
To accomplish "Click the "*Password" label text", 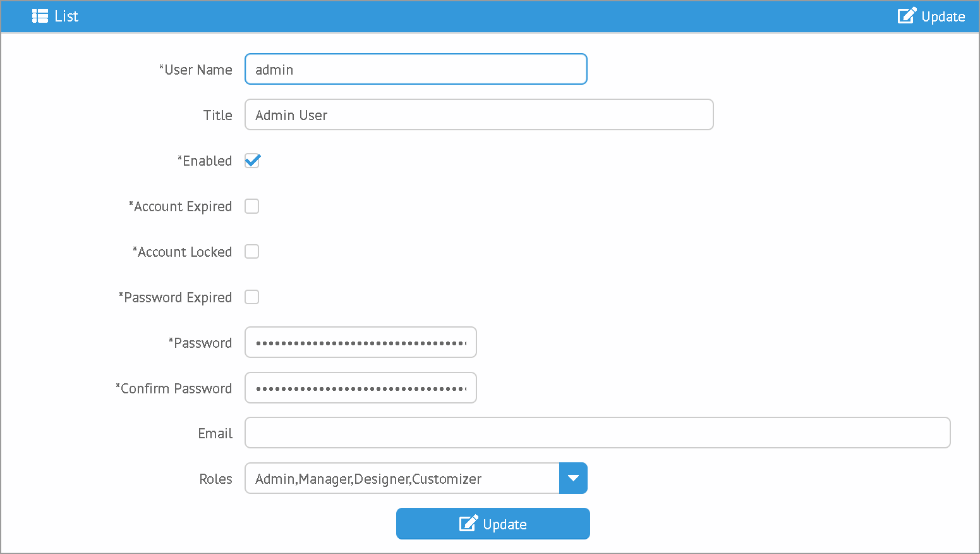I will coord(200,343).
